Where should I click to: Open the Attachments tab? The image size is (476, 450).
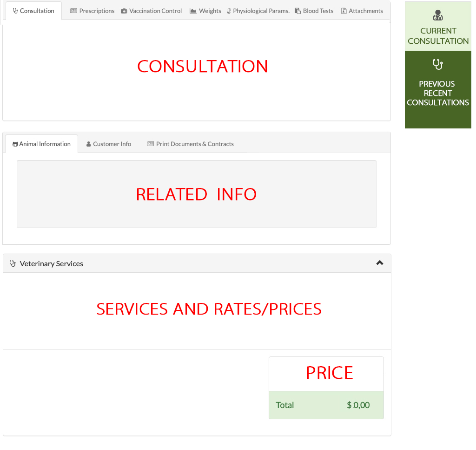click(362, 11)
